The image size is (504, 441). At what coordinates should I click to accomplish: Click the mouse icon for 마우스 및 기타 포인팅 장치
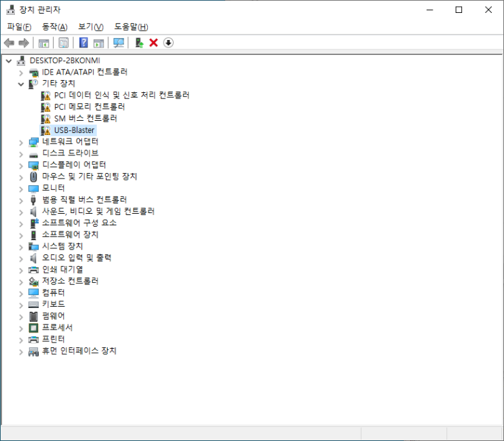coord(33,177)
